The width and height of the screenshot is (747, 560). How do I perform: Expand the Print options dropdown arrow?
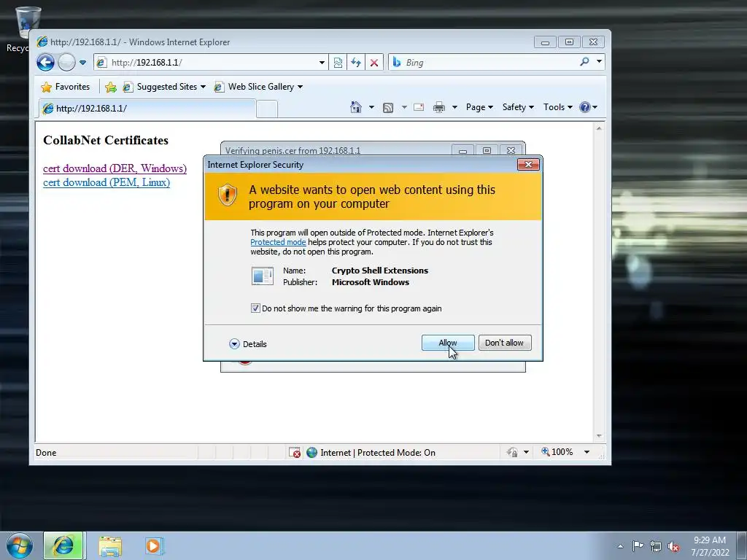coord(454,107)
